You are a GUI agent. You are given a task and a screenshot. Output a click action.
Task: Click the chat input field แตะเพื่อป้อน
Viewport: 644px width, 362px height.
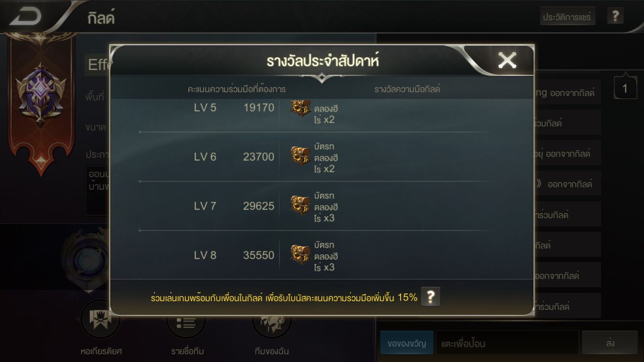pos(507,343)
